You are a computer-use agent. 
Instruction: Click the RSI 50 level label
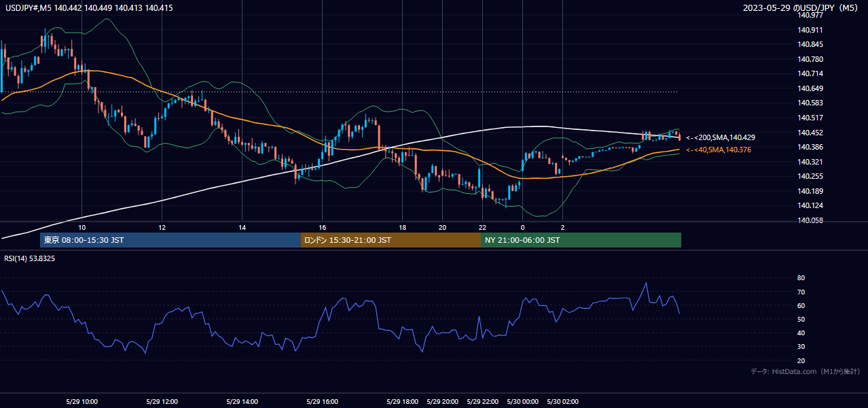coord(801,319)
